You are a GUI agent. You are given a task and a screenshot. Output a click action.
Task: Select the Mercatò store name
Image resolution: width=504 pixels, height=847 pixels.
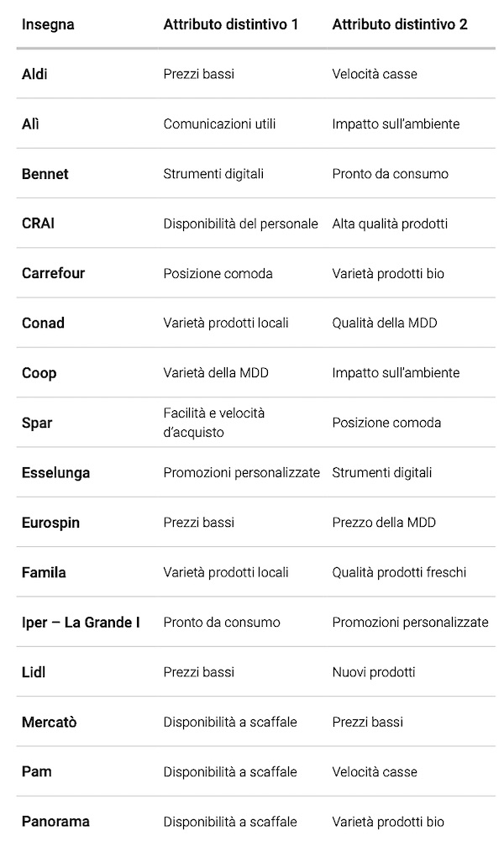(49, 722)
